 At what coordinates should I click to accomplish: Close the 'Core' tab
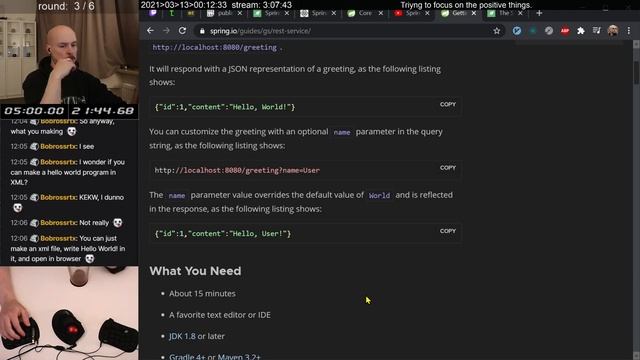point(381,13)
